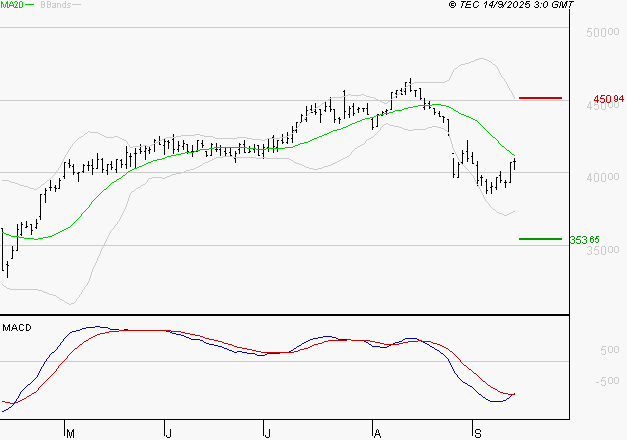Click the 350.00 price axis label

[x=603, y=250]
